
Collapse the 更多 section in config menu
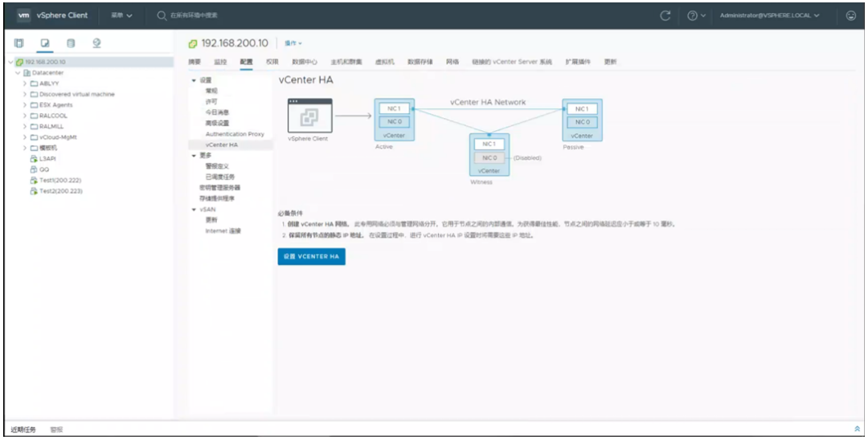point(194,156)
